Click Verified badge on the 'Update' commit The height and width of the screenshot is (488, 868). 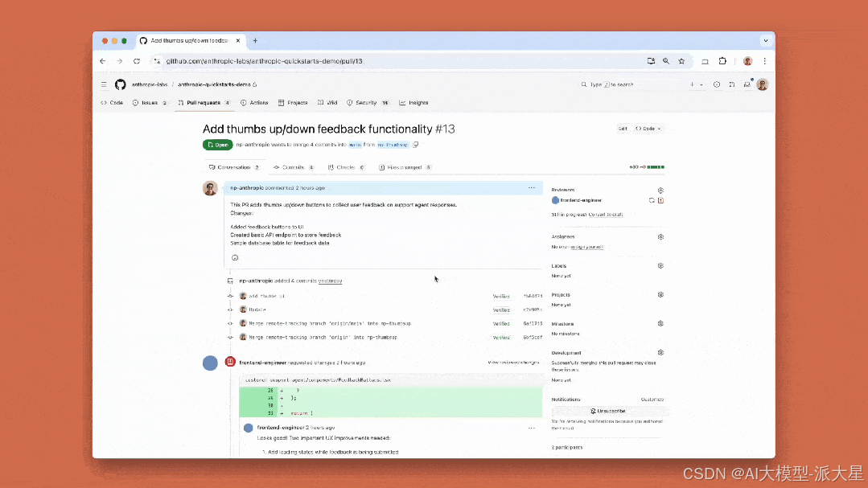click(x=501, y=310)
